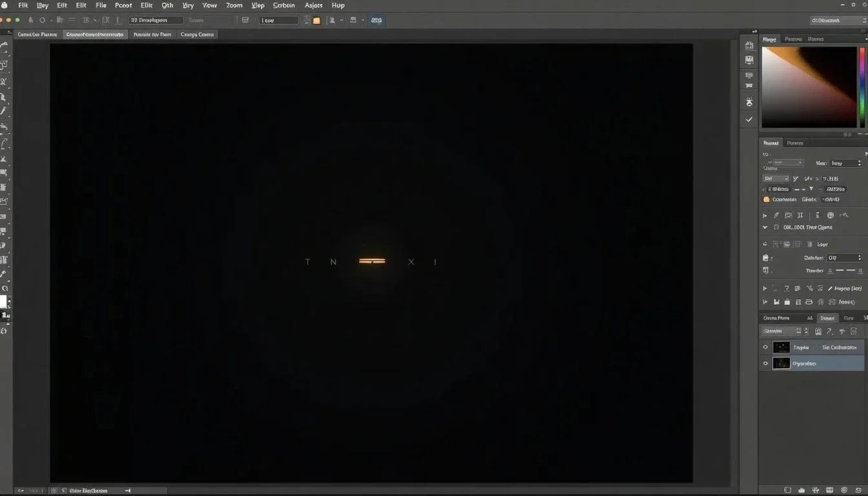Open the Pcoot menu
The image size is (868, 496).
point(123,5)
